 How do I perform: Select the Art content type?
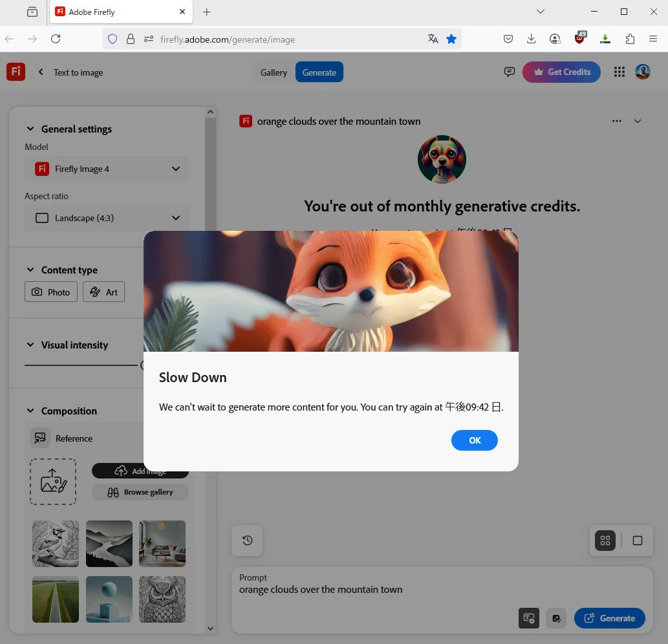pos(103,292)
